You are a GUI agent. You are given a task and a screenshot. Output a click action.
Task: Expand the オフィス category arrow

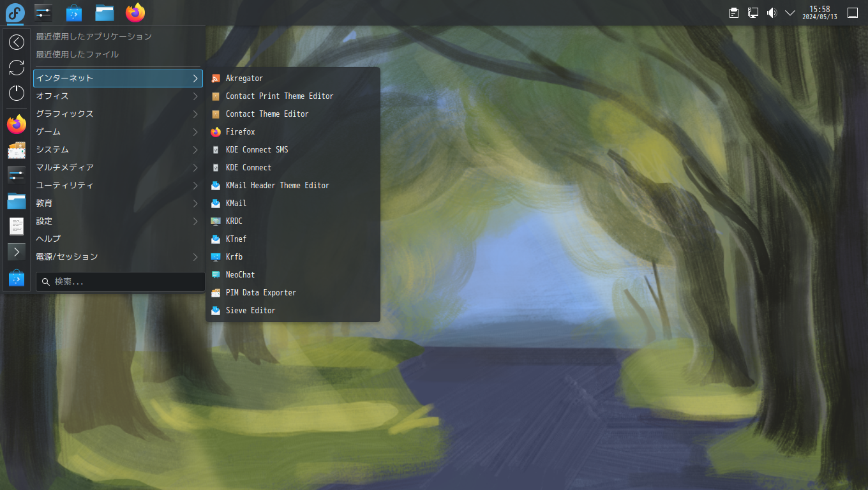(x=195, y=96)
